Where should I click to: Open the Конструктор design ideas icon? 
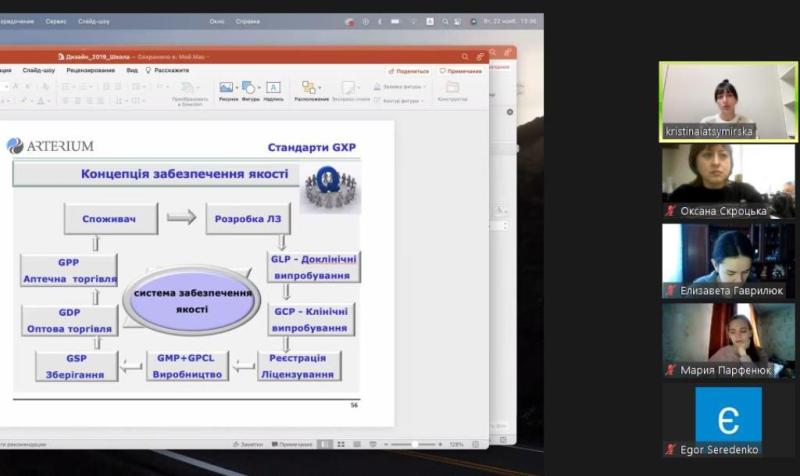coord(453,87)
